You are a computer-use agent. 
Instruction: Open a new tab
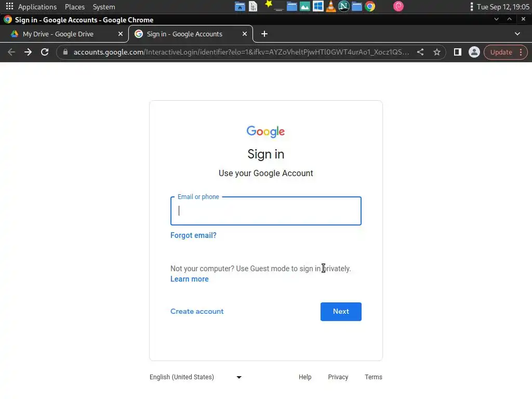pos(264,34)
